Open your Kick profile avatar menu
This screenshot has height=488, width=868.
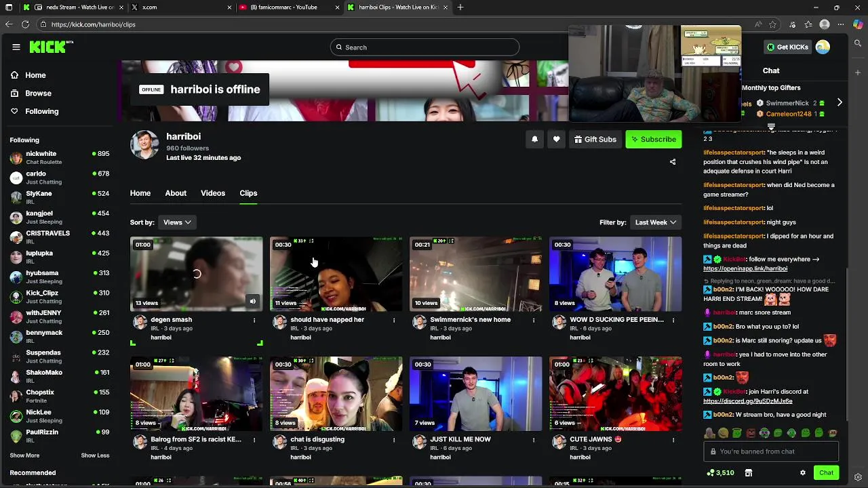point(823,47)
